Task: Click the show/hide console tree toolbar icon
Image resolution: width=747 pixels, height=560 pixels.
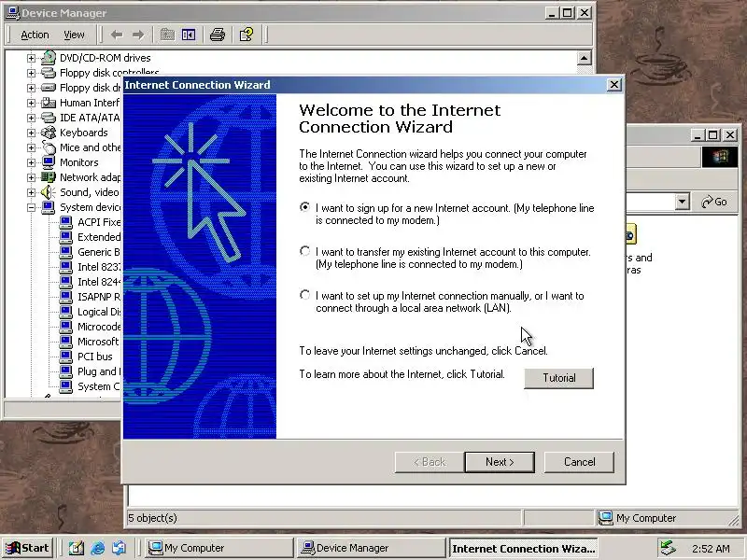Action: pos(189,35)
